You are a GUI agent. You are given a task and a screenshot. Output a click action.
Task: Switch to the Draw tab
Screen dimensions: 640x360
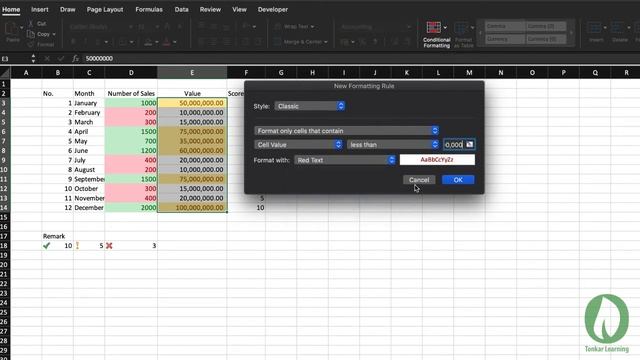coord(67,9)
